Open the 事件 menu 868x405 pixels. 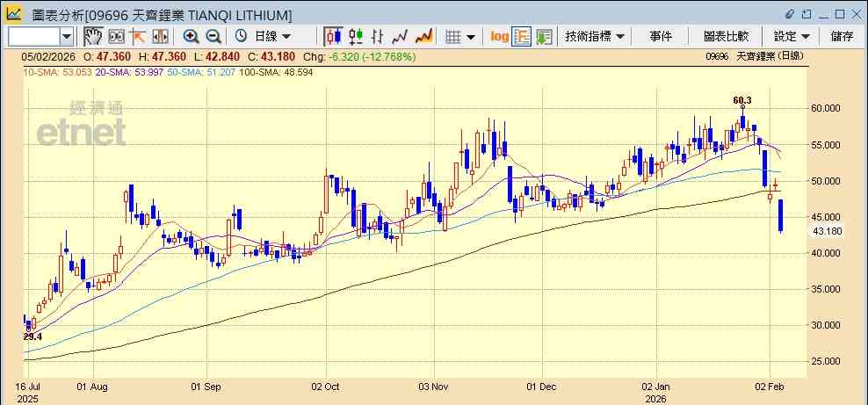coord(661,37)
